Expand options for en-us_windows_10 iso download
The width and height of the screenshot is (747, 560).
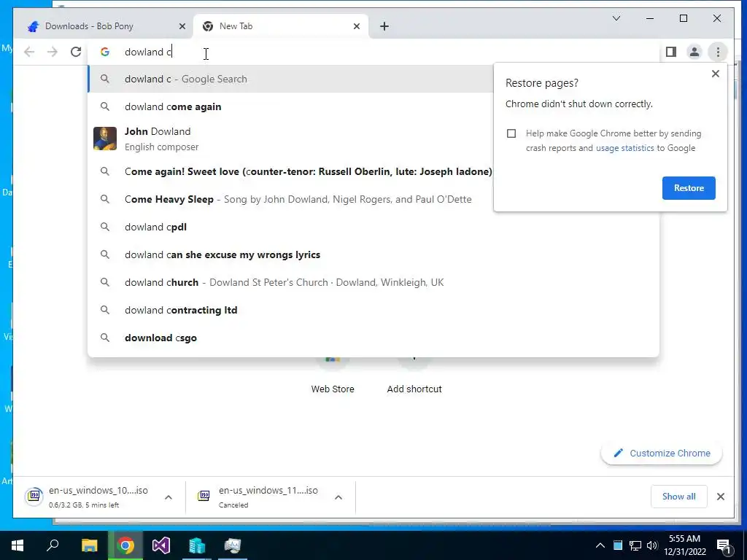[169, 497]
